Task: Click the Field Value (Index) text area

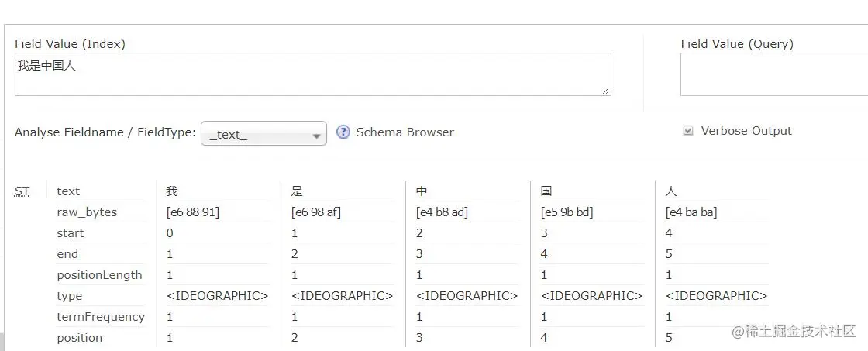Action: tap(312, 74)
